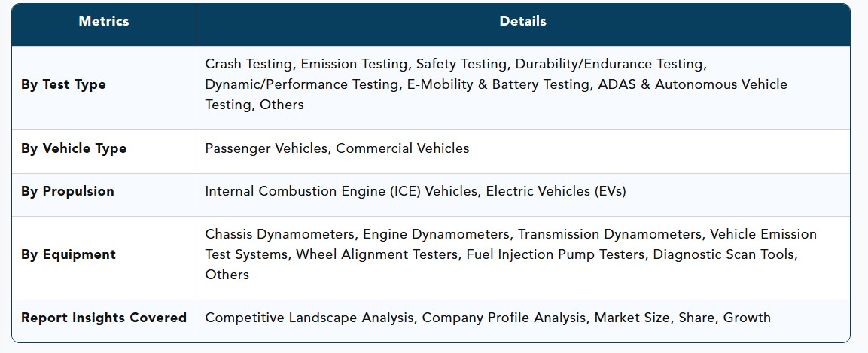
Task: Click Internal Combustion Engine (ICE) Vehicles text
Action: (341, 191)
